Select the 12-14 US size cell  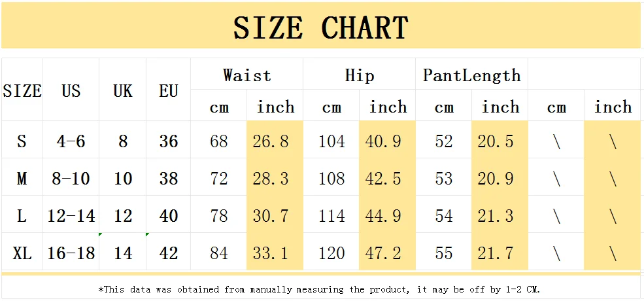click(x=71, y=214)
